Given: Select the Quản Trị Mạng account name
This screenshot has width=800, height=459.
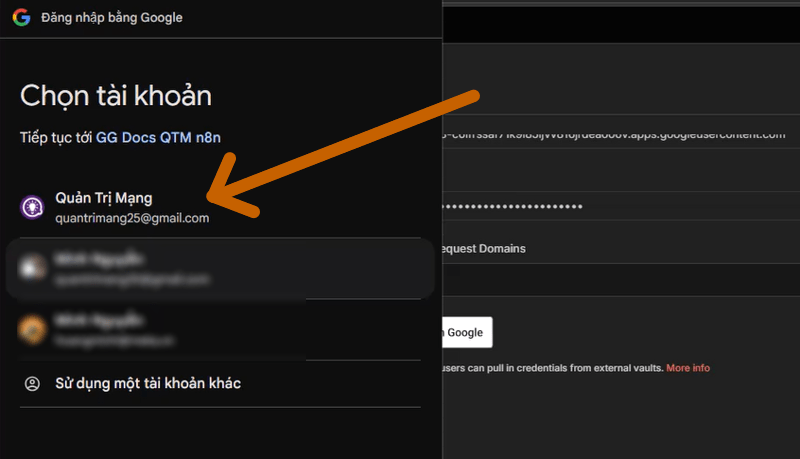Looking at the screenshot, I should point(104,198).
